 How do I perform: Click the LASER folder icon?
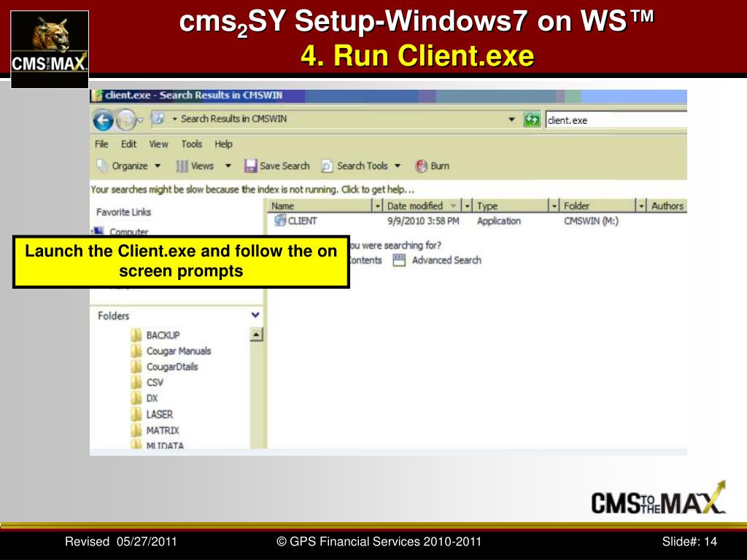click(136, 414)
